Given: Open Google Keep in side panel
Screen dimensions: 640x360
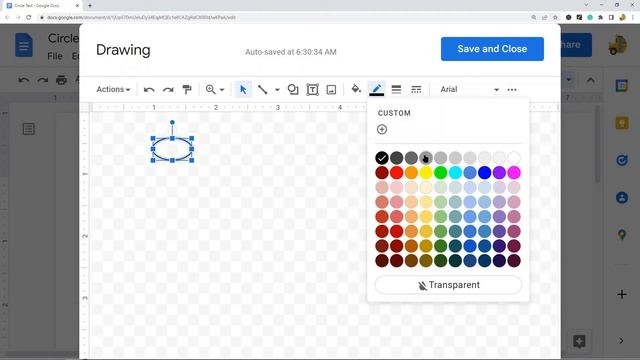Looking at the screenshot, I should [x=622, y=123].
